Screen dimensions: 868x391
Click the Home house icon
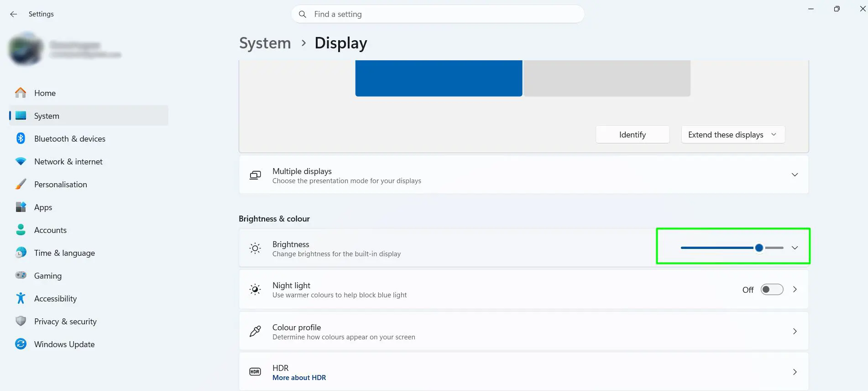[x=21, y=93]
